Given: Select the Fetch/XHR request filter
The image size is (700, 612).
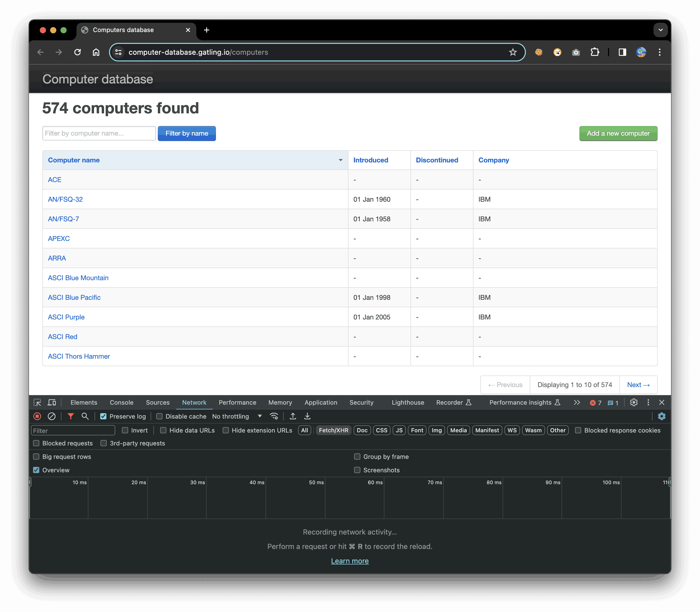Looking at the screenshot, I should (x=333, y=430).
